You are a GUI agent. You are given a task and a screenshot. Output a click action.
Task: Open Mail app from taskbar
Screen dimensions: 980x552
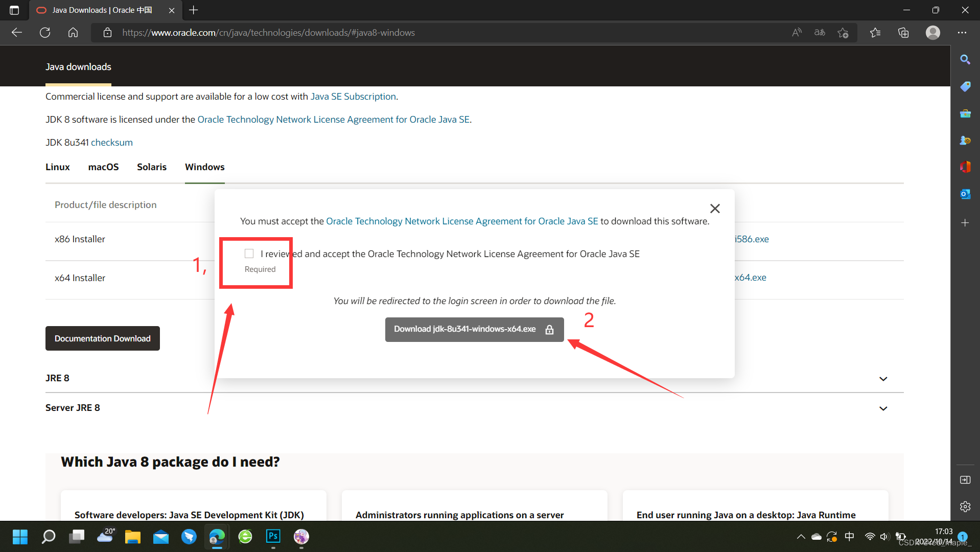(x=161, y=537)
